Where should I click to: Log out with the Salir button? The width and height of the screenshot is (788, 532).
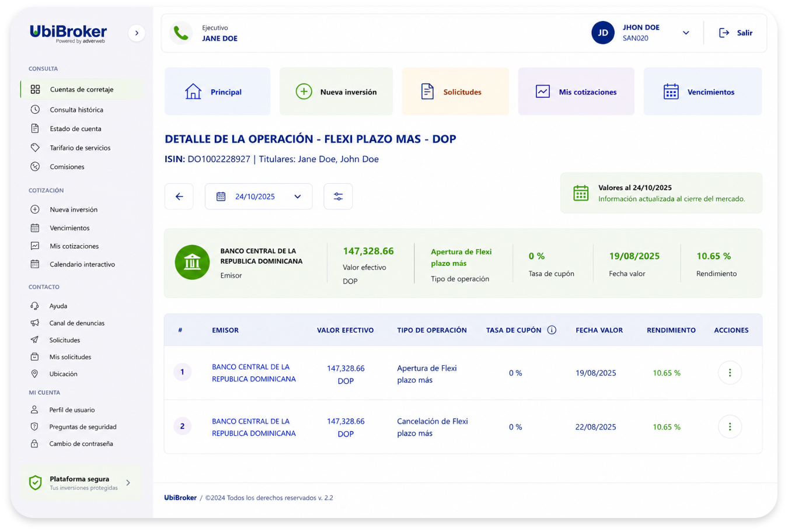(735, 33)
